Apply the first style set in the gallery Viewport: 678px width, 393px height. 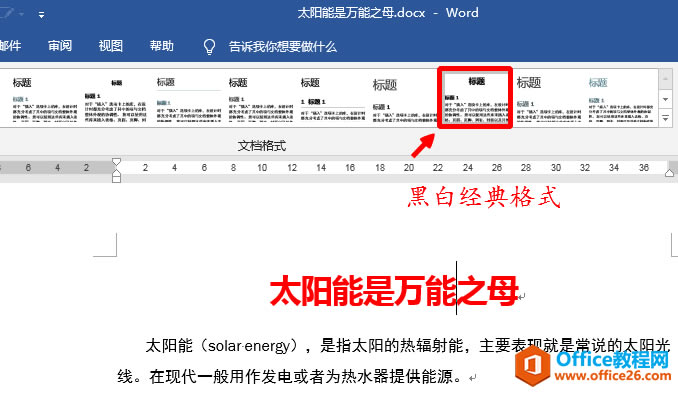click(45, 99)
